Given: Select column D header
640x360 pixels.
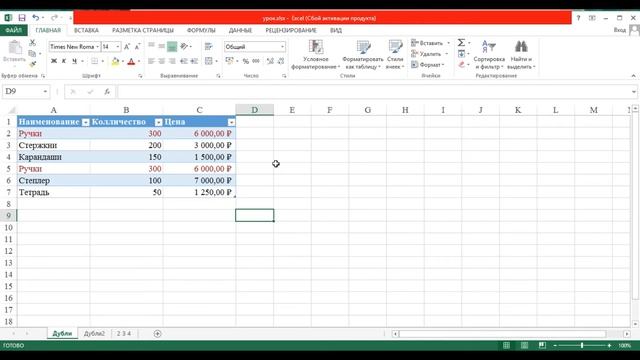Looking at the screenshot, I should pos(254,110).
